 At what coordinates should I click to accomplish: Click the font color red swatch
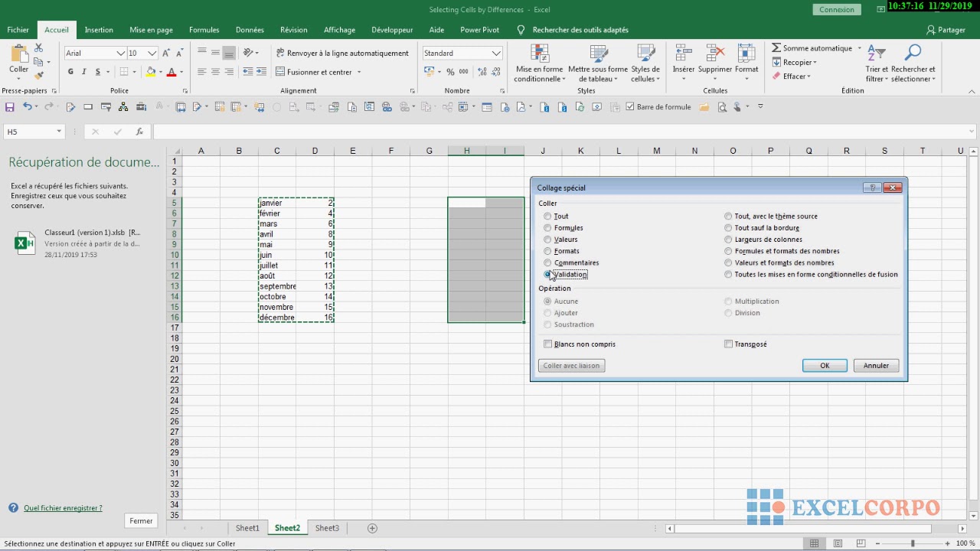[171, 73]
